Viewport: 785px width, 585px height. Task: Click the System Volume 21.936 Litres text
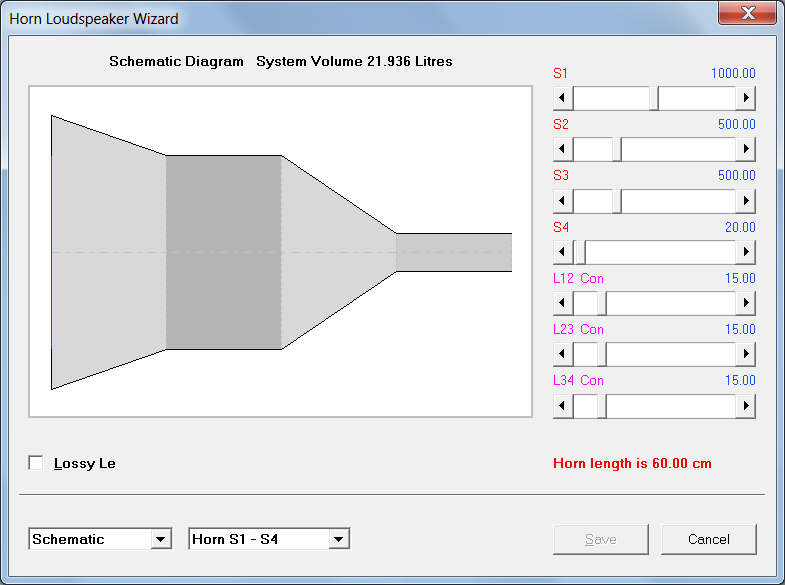click(x=354, y=61)
